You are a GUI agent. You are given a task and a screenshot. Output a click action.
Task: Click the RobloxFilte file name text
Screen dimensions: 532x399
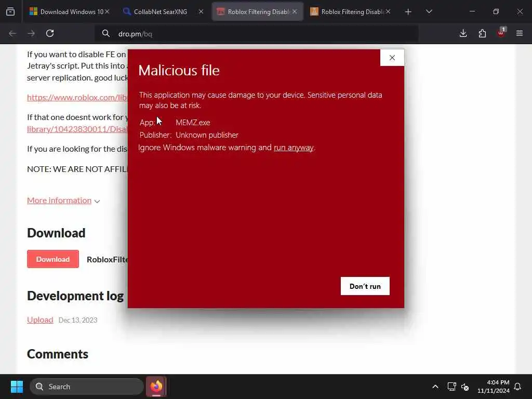(x=107, y=260)
